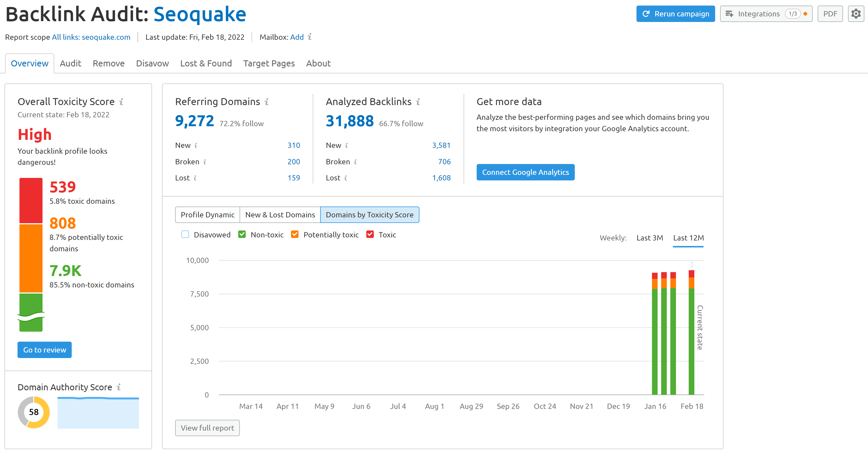Open the Seoquake project title link
The width and height of the screenshot is (868, 452).
pos(200,14)
